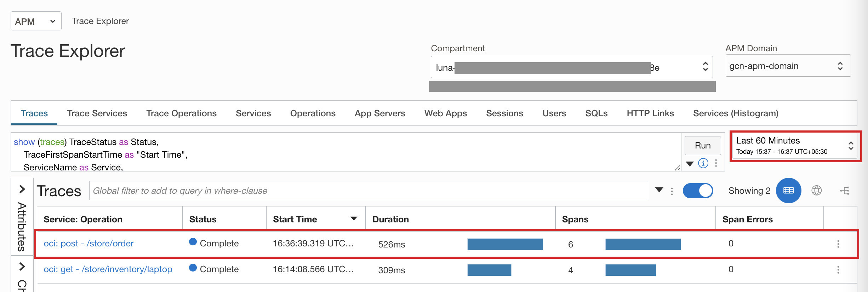Screen dimensions: 868x292
Task: Click the spans bar showing 6 spans
Action: (643, 244)
